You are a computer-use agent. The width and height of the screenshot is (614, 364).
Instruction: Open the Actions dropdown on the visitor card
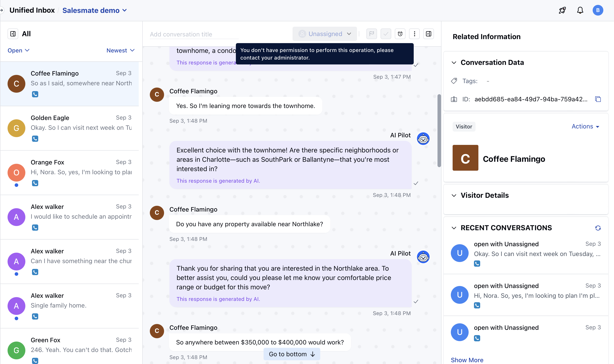tap(585, 126)
